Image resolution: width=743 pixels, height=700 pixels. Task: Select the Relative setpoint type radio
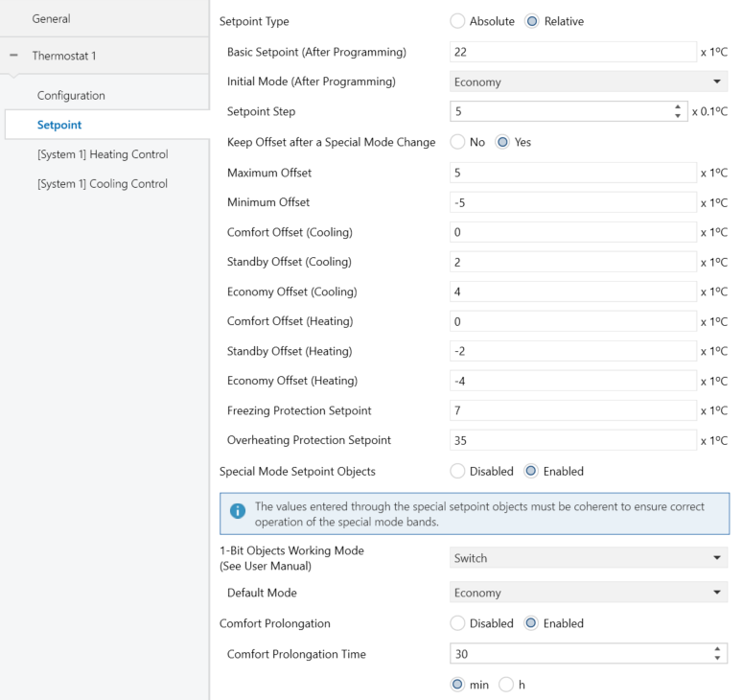point(532,21)
